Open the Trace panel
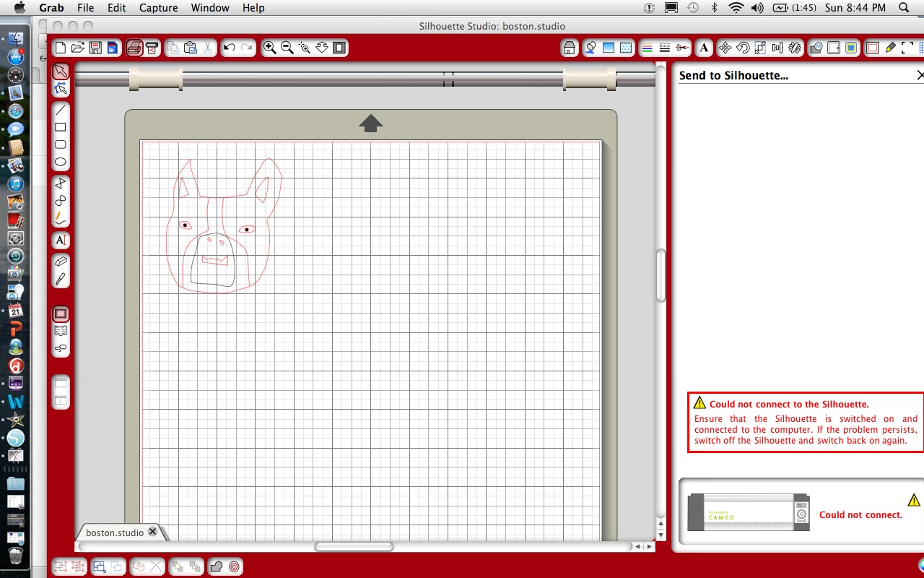Viewport: 924px width, 578px height. (x=851, y=48)
